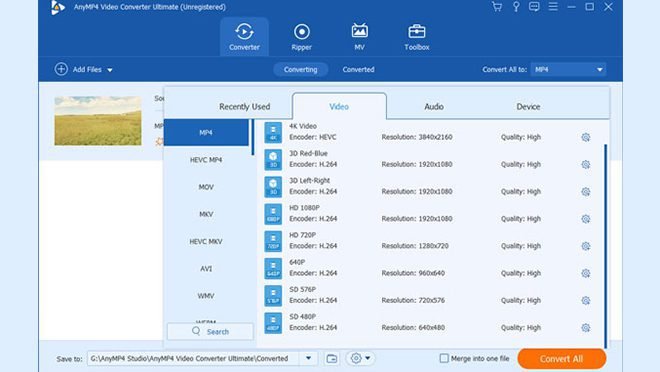Open settings gear for 3D Red-Blue
The width and height of the screenshot is (660, 372).
coord(585,165)
